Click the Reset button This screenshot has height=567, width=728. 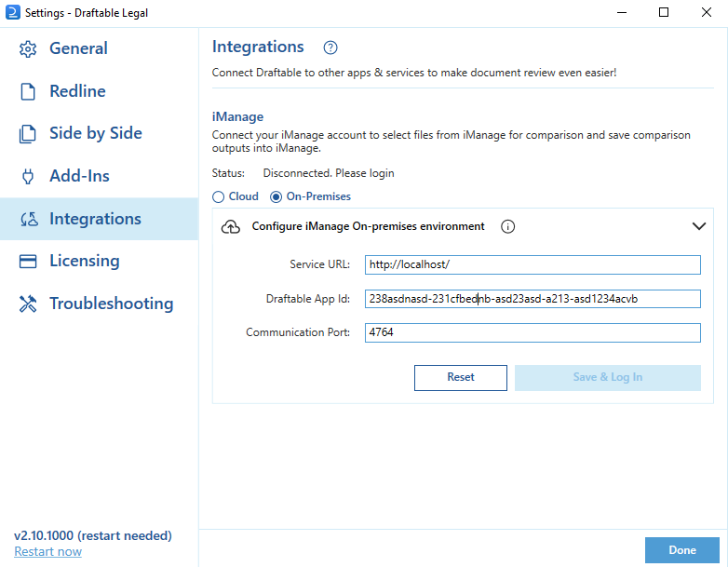pyautogui.click(x=461, y=378)
